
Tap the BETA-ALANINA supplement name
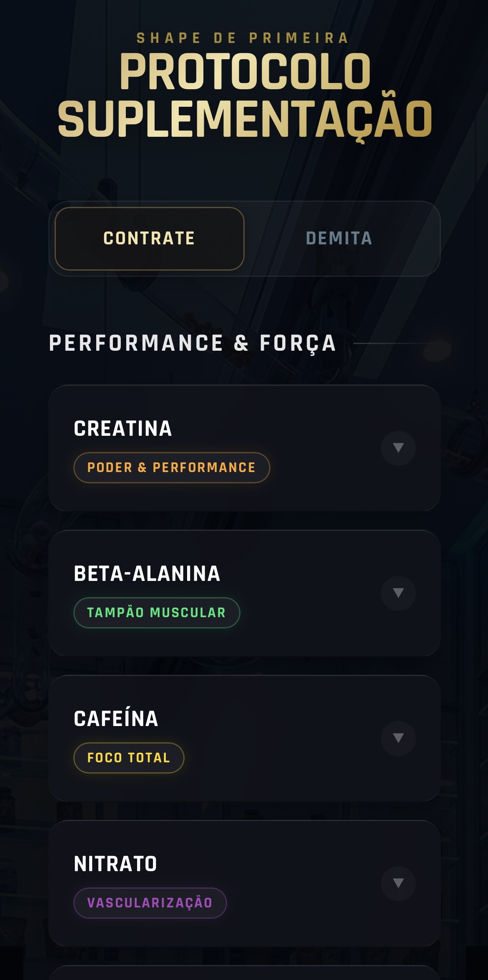(x=147, y=573)
